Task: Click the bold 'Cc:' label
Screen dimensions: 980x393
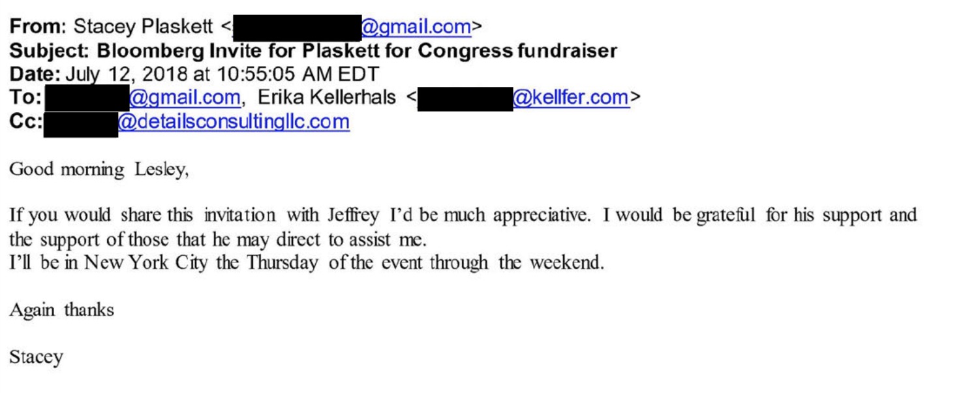Action: 26,121
